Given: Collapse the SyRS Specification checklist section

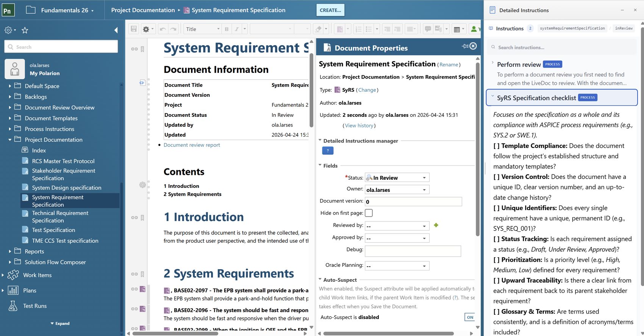Looking at the screenshot, I should [x=492, y=96].
